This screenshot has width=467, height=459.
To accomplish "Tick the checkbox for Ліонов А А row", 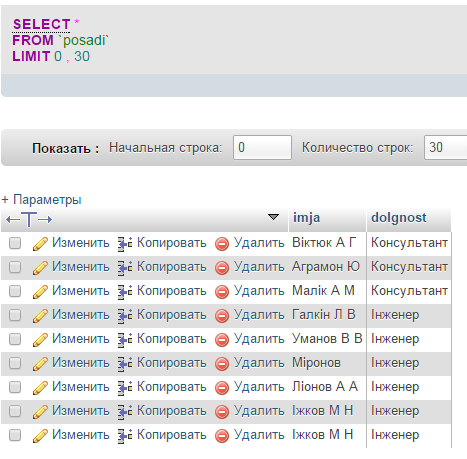I will [15, 387].
